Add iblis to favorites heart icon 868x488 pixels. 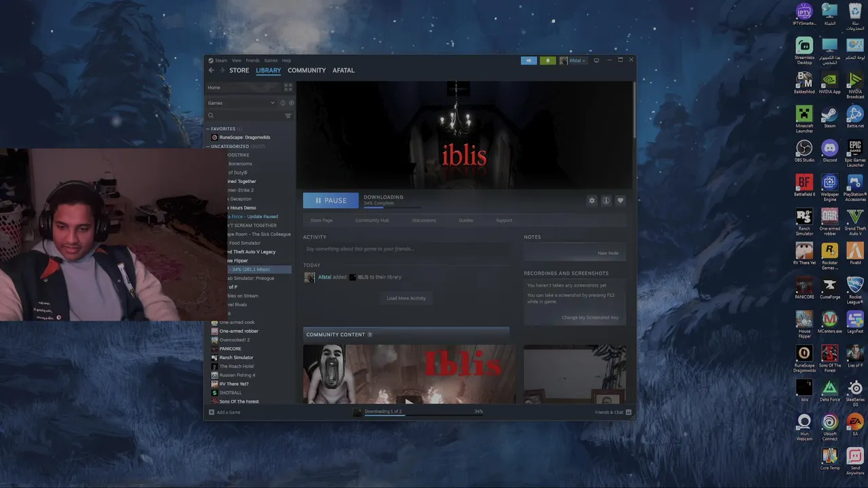(x=620, y=201)
